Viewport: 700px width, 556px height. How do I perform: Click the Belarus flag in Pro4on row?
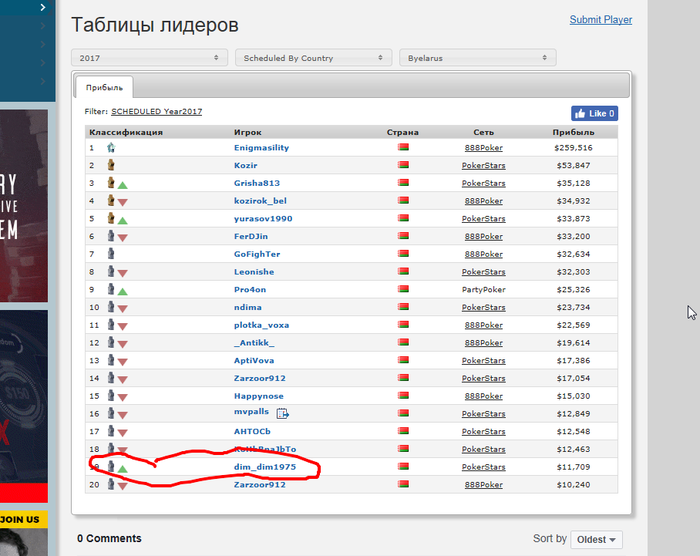pyautogui.click(x=403, y=289)
